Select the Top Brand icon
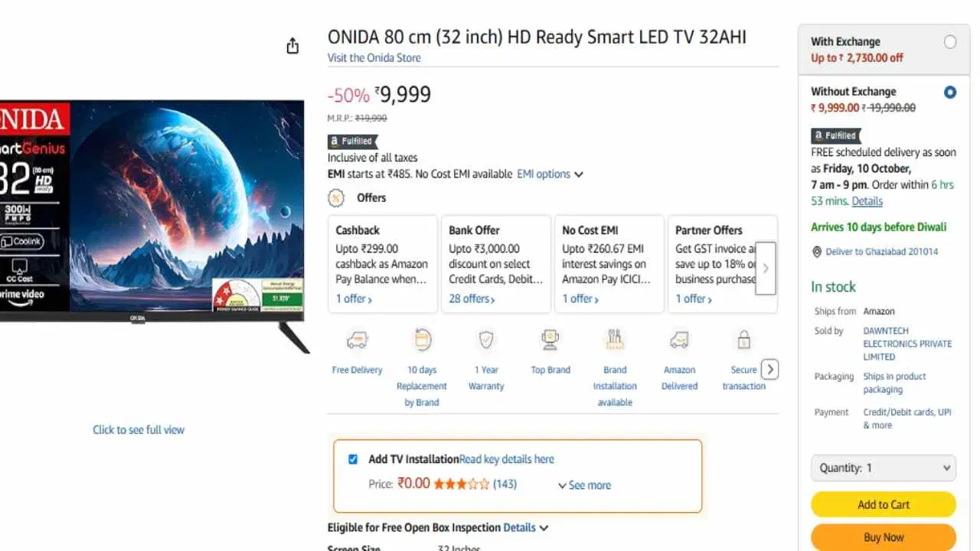Screen dimensions: 980x551 tap(550, 339)
